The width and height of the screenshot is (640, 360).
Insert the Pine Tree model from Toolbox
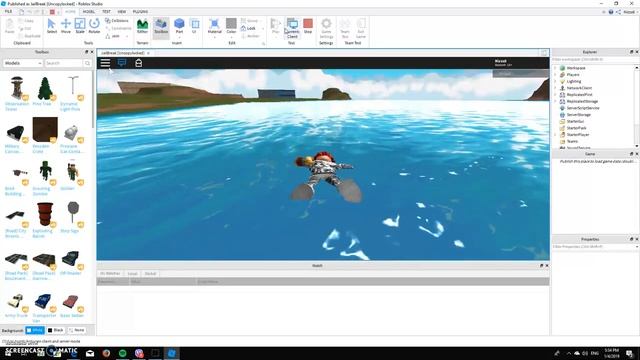coord(44,88)
